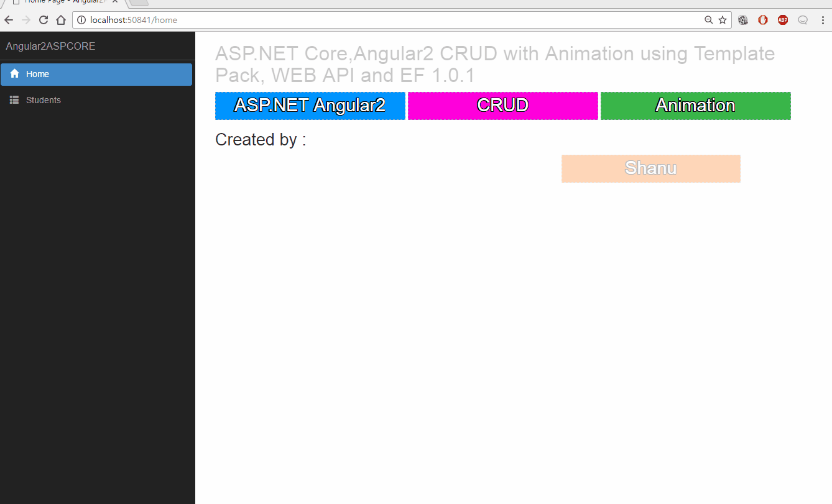Click the browser forward arrow
This screenshot has height=504, width=832.
pos(26,20)
